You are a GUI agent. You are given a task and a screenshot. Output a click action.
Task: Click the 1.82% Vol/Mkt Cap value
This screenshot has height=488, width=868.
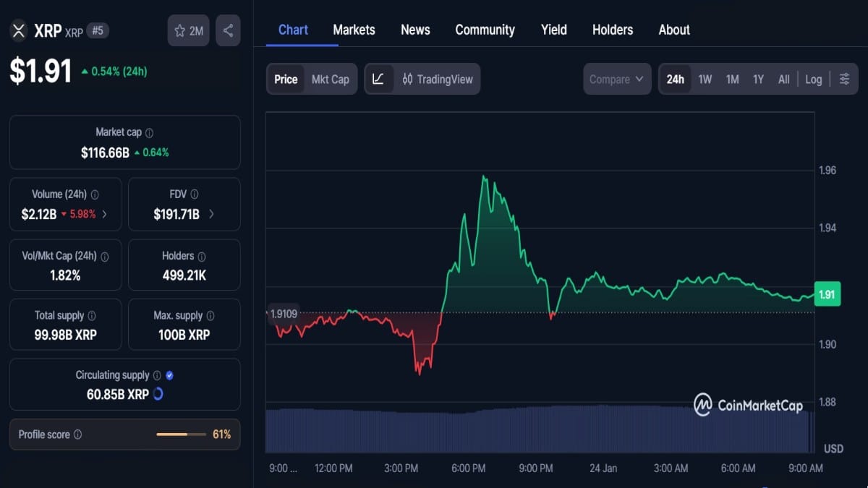pos(65,275)
